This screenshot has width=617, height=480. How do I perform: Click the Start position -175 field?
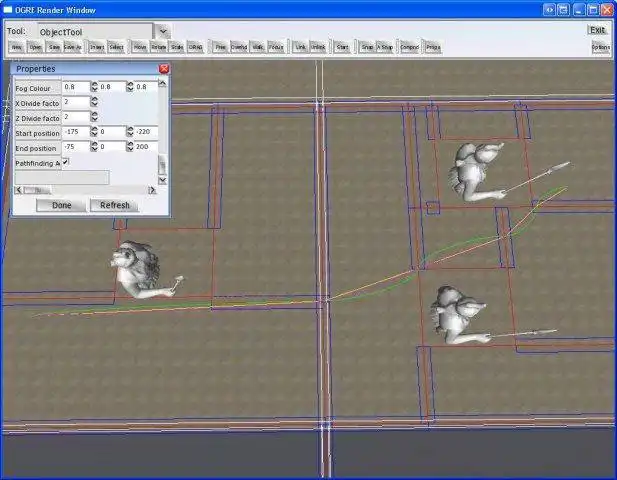[76, 132]
